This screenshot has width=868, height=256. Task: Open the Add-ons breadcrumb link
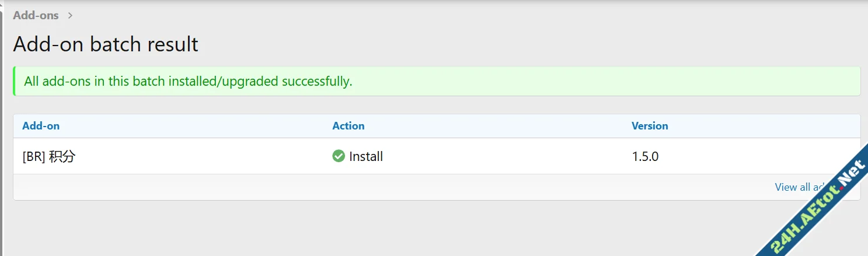pyautogui.click(x=36, y=16)
